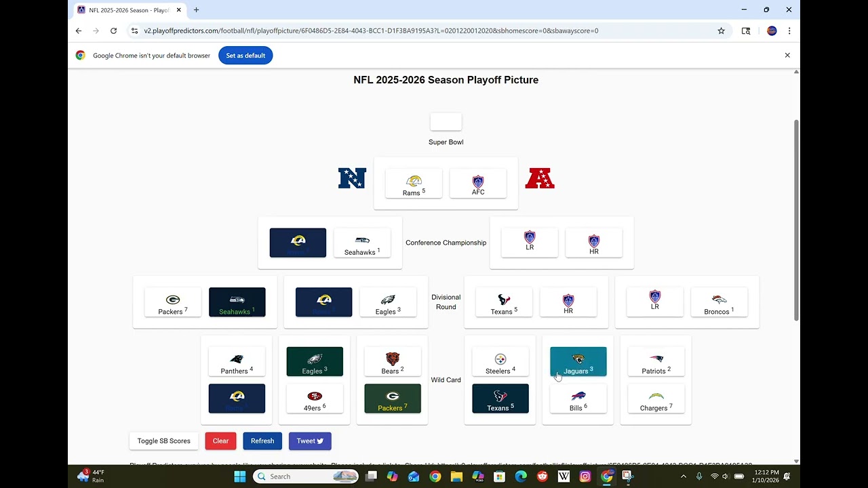
Task: Open Instagram from the taskbar
Action: [585, 476]
